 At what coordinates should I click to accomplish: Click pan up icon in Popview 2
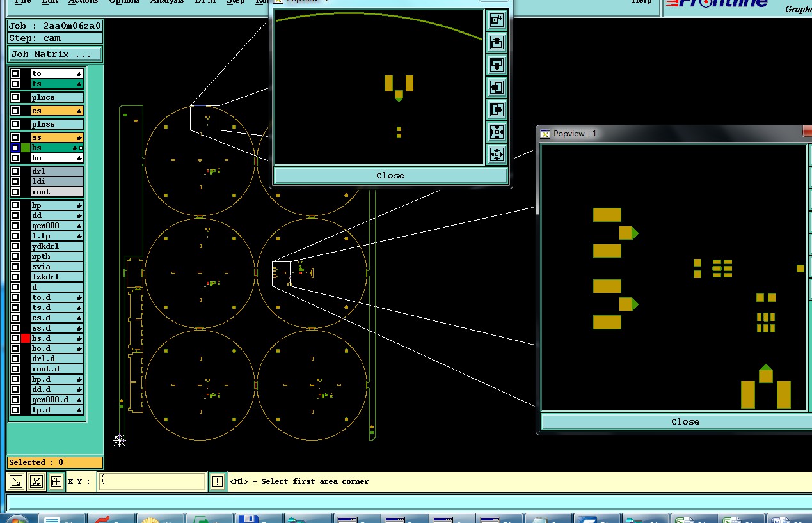point(497,43)
